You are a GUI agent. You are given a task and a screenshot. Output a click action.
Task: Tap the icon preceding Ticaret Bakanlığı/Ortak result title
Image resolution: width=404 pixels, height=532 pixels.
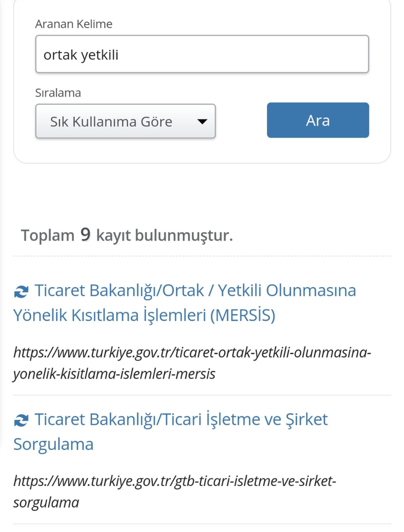(x=21, y=292)
